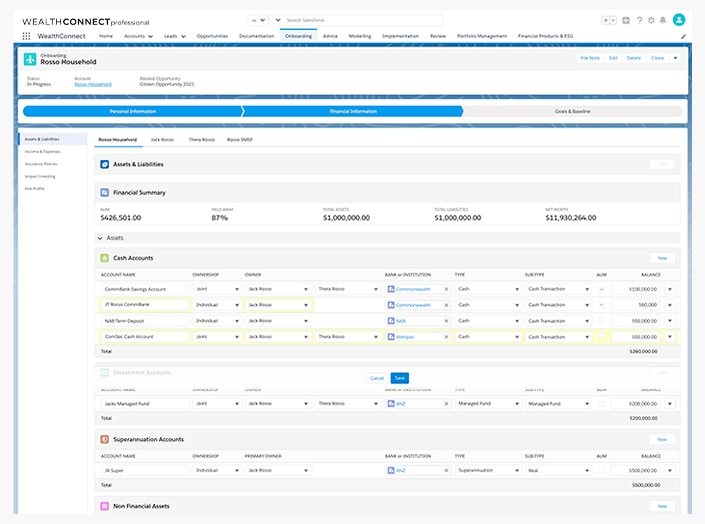
Task: Click the blue Save button
Action: point(400,378)
